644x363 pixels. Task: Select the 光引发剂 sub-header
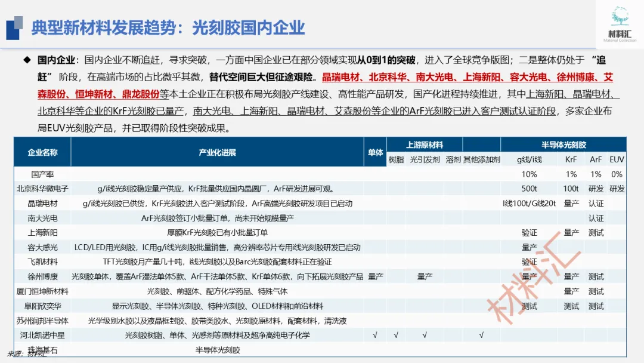(x=425, y=159)
